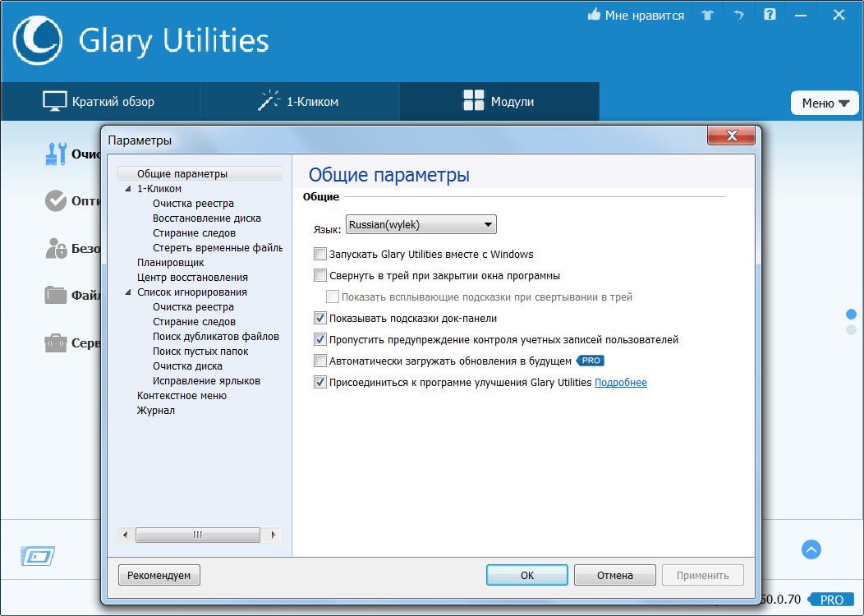Confirm settings with the ОК button
The width and height of the screenshot is (864, 616).
pyautogui.click(x=527, y=575)
